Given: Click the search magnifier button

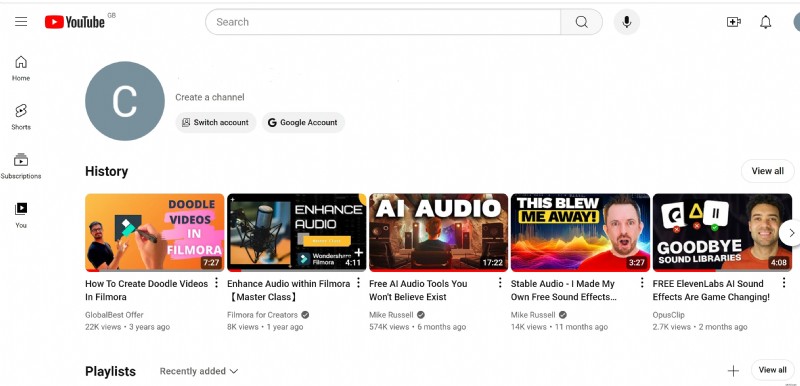Looking at the screenshot, I should tap(581, 22).
